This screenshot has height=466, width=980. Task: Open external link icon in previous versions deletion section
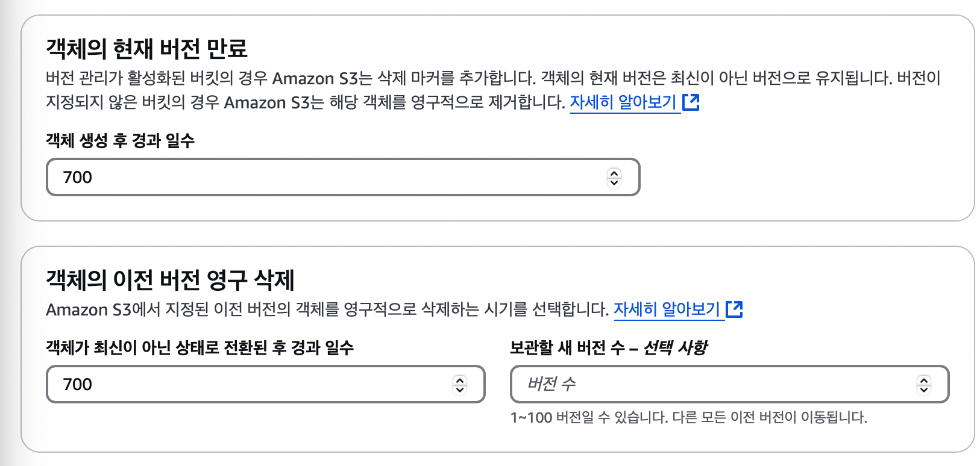[734, 309]
